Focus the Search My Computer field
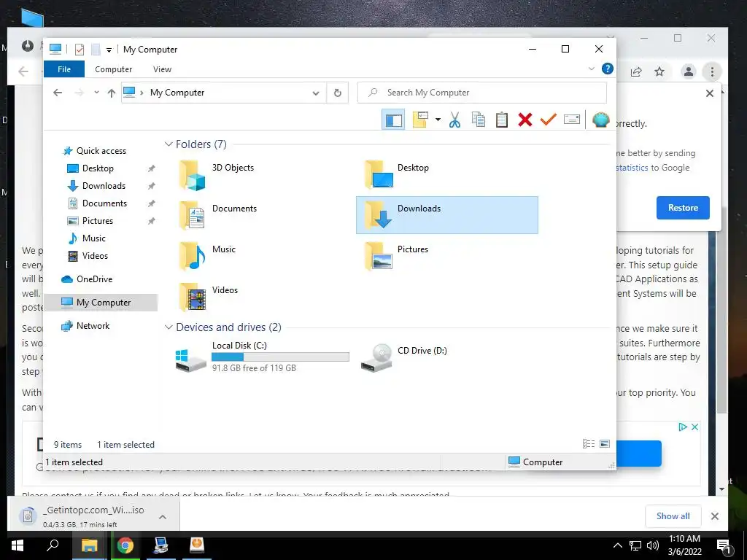Viewport: 747px width, 560px height. point(481,93)
